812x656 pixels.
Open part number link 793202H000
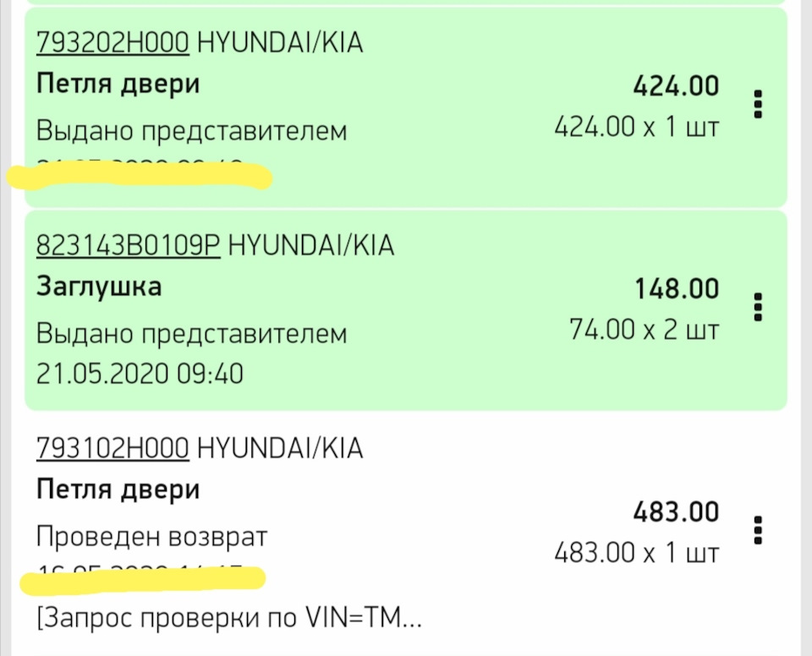click(111, 41)
